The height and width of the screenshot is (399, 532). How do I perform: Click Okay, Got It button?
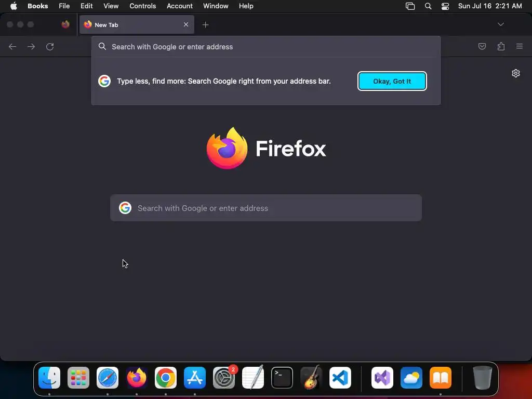coord(392,81)
